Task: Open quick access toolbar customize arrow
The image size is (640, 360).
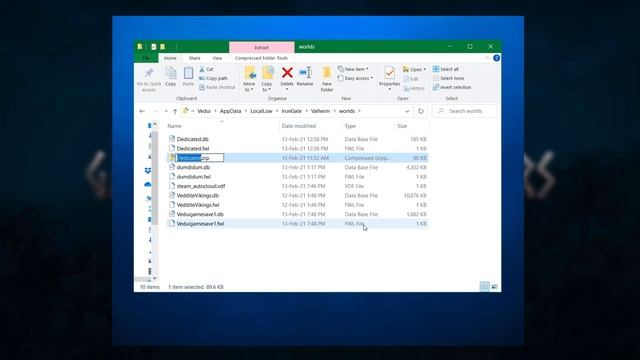Action: [176, 47]
